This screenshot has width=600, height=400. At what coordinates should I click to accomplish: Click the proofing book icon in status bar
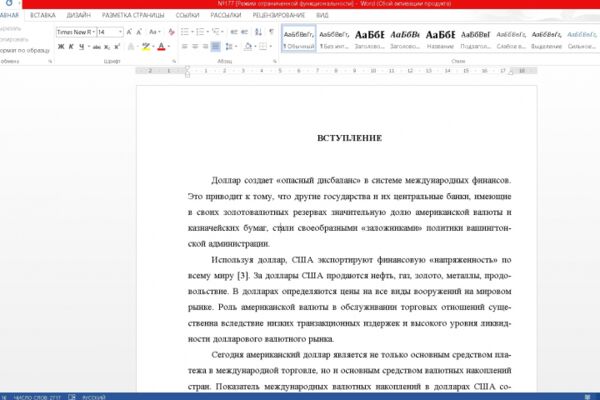coord(72,397)
